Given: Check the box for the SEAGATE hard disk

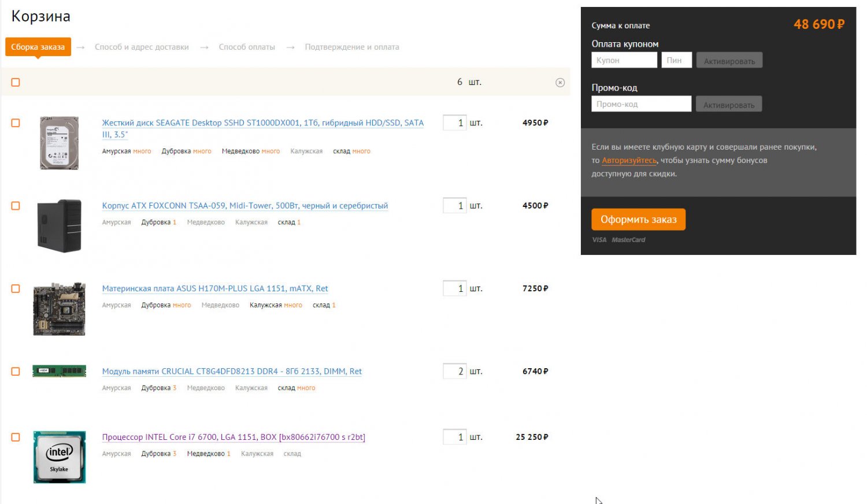Looking at the screenshot, I should pos(16,123).
